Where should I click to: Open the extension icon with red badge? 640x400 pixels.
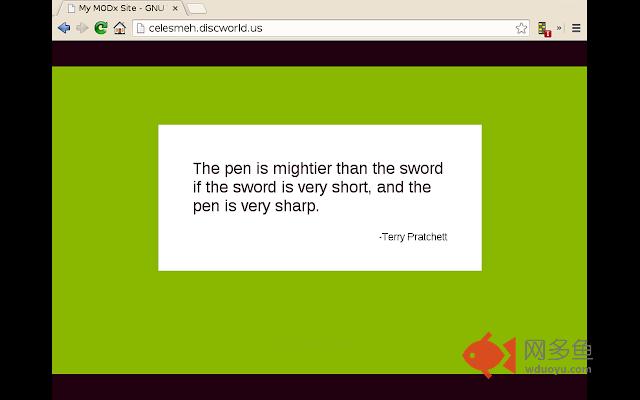tap(544, 29)
